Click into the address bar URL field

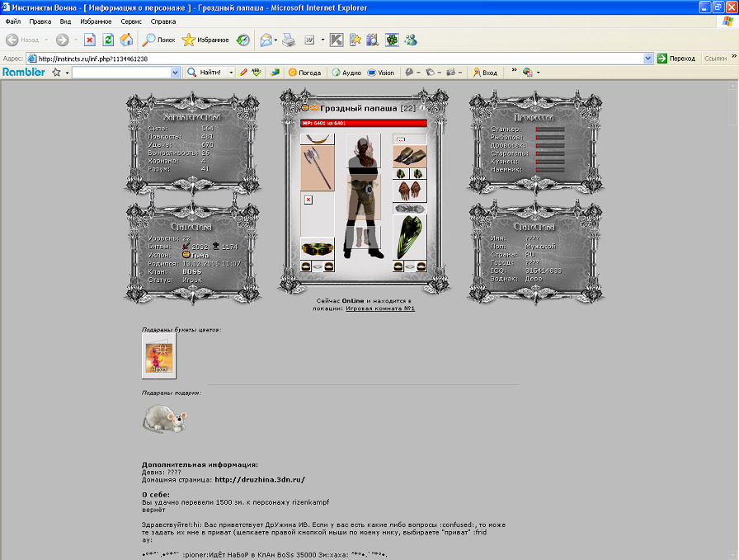coord(339,59)
